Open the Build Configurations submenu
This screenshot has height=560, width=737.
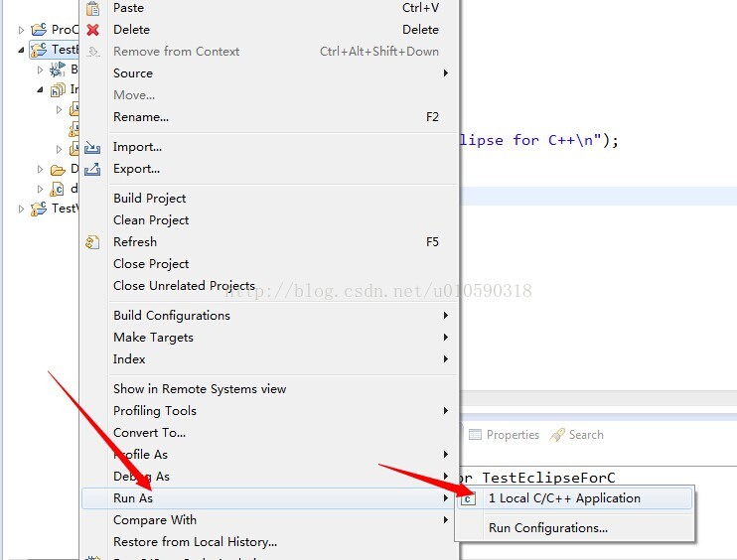pos(269,316)
